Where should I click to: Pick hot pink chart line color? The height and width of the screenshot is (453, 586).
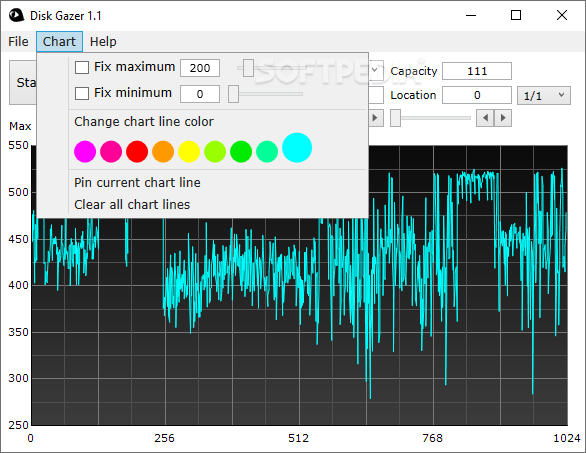[111, 152]
